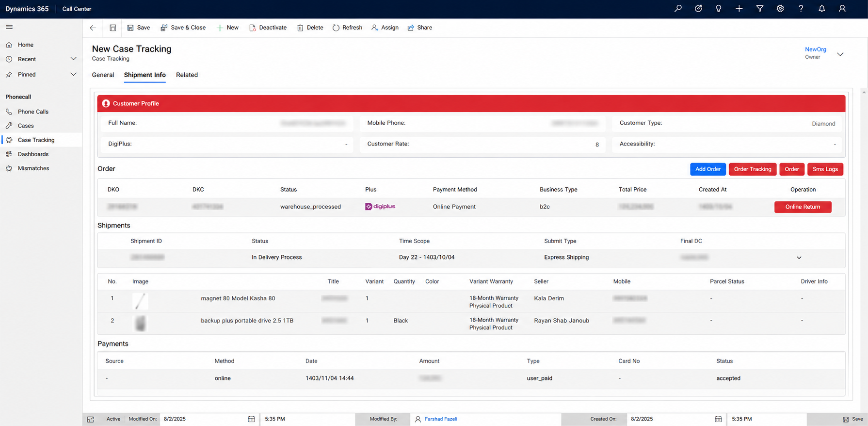Switch to the General tab
Viewport: 868px width, 426px height.
click(x=103, y=75)
